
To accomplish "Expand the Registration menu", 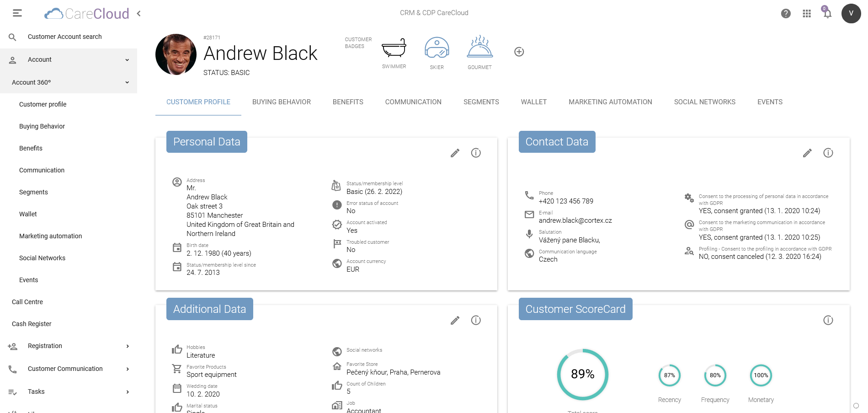I will point(127,346).
